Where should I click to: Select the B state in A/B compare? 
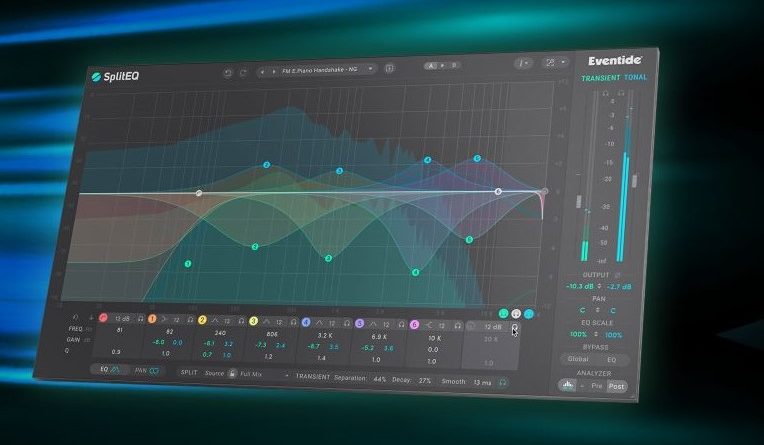454,65
